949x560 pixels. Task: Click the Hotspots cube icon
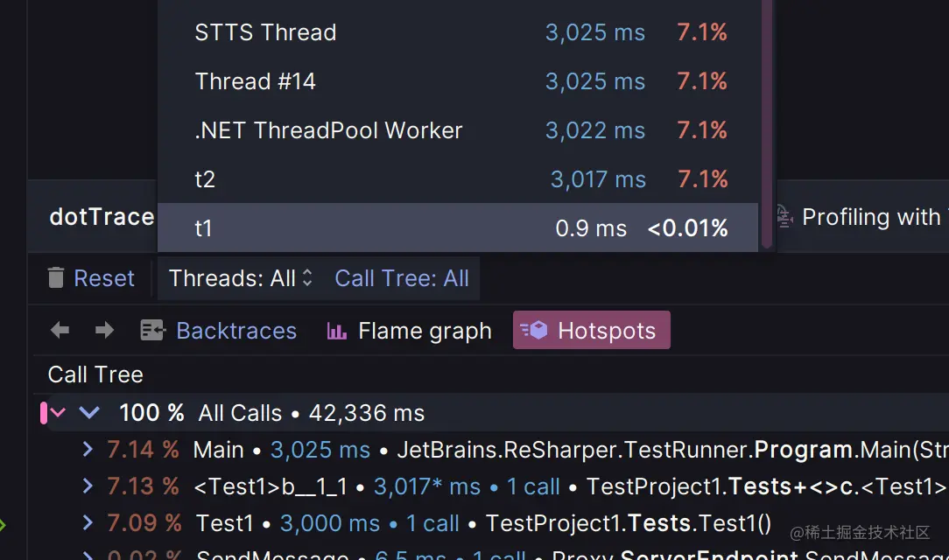[x=534, y=330]
